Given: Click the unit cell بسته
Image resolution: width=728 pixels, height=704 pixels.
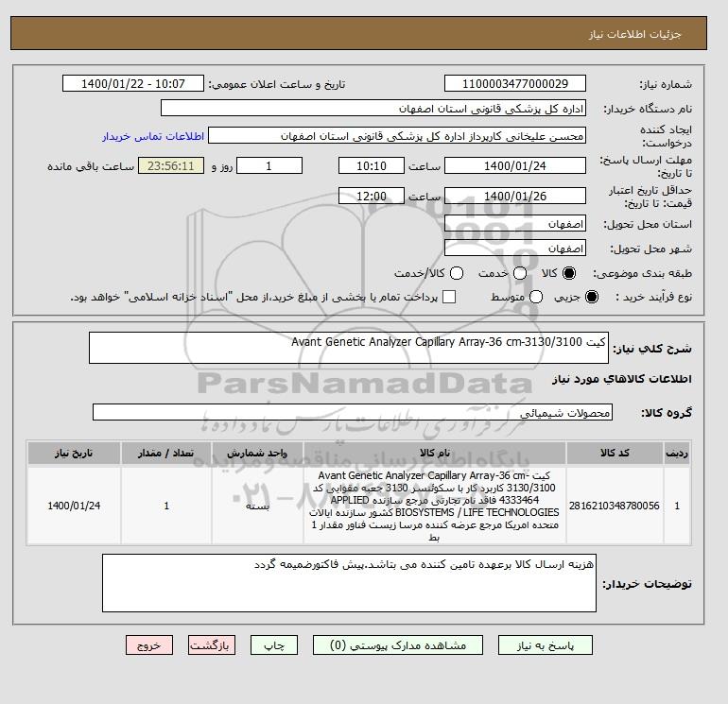Looking at the screenshot, I should (x=257, y=506).
